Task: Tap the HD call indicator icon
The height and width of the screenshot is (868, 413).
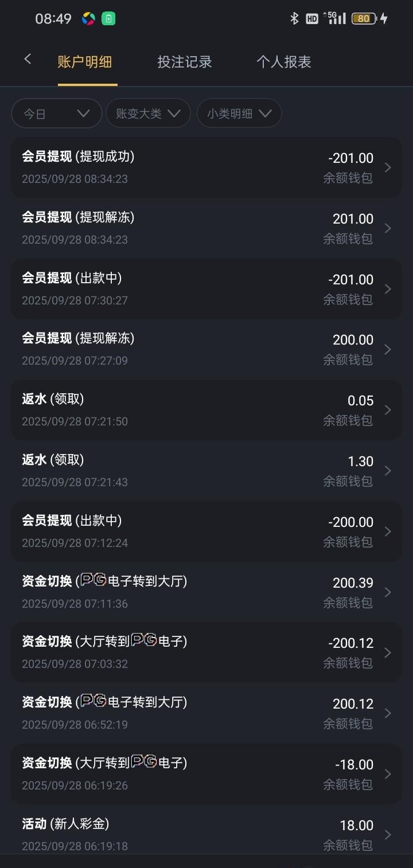Action: pos(312,19)
